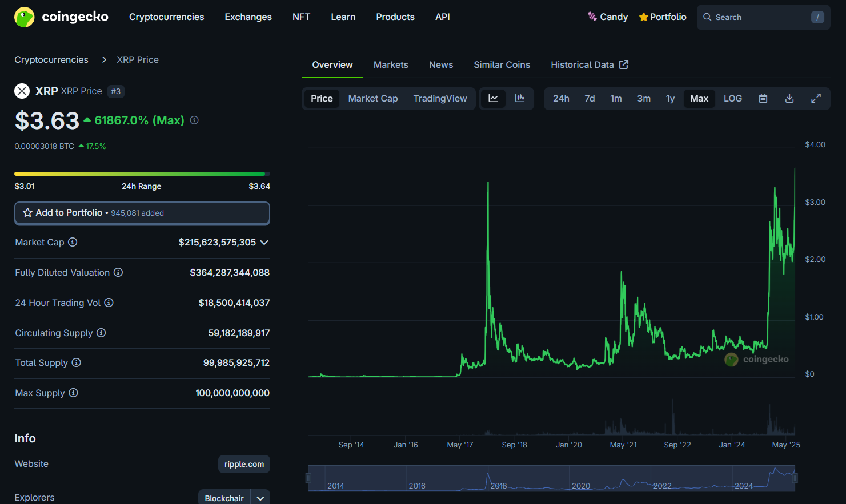The height and width of the screenshot is (504, 846).
Task: Click the $215,623,575,305 market cap value
Action: coord(217,243)
